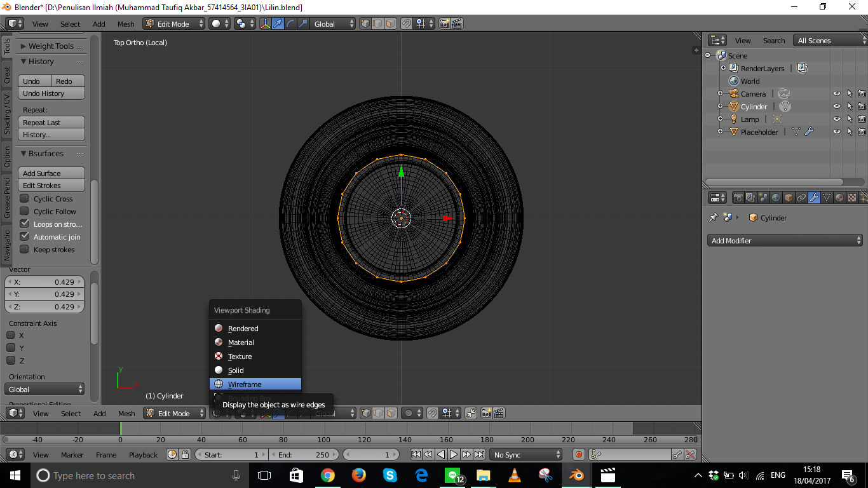The height and width of the screenshot is (488, 868).
Task: Open the Edit Mode dropdown in the top header
Action: click(x=174, y=24)
